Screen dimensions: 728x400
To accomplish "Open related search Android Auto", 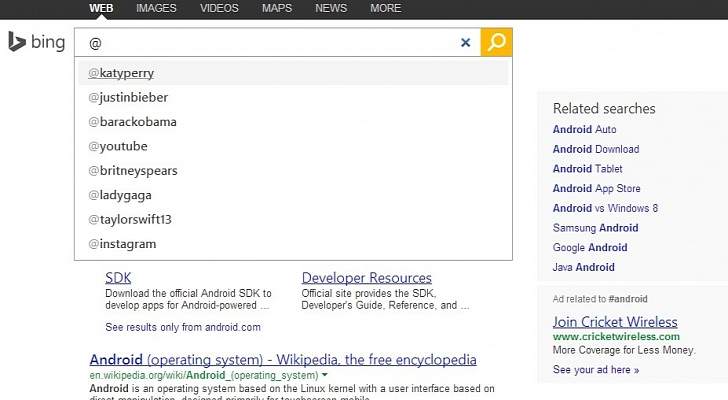I will pyautogui.click(x=585, y=129).
